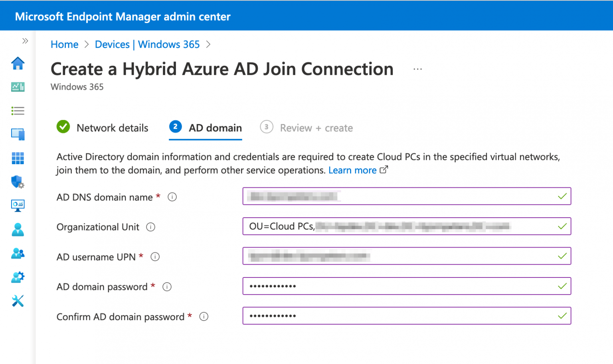Image resolution: width=613 pixels, height=364 pixels.
Task: Navigate to Devices | Windows 365 breadcrumb
Action: point(147,44)
